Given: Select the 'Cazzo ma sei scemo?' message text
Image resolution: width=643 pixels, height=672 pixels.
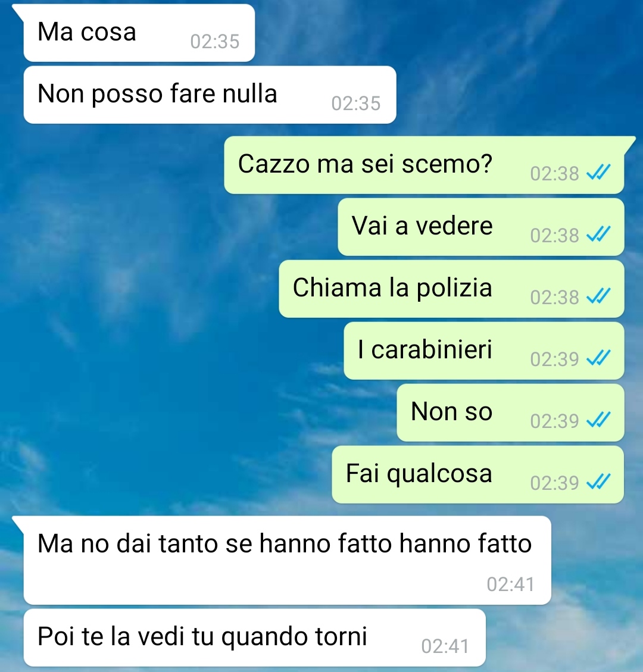Looking at the screenshot, I should (365, 164).
